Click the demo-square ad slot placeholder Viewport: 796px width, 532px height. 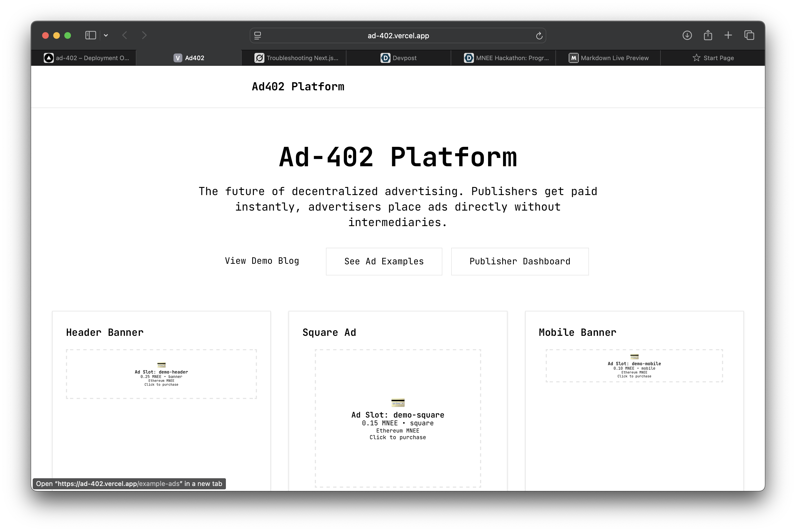[398, 418]
